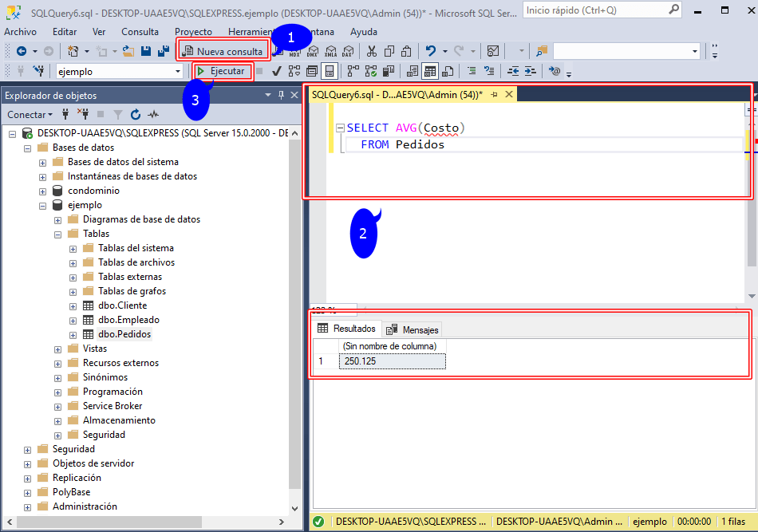
Task: Refresh the Object Explorer
Action: click(x=136, y=115)
